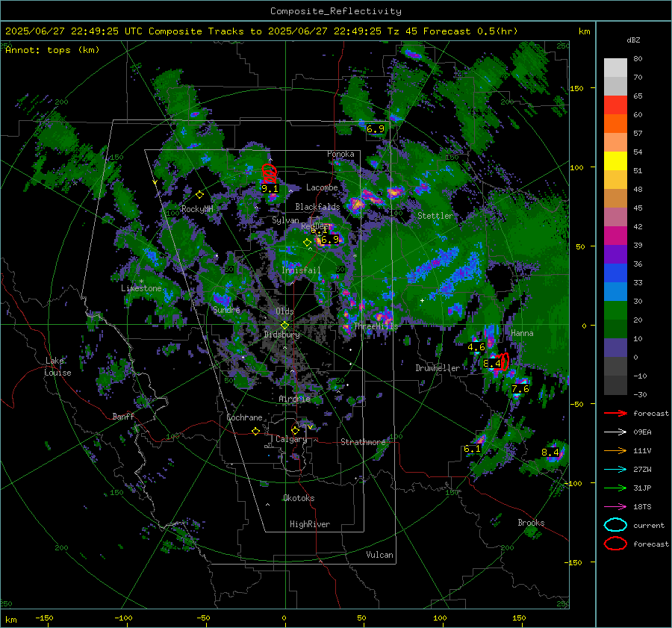Click the yellow diamond marker near RockyMH
The height and width of the screenshot is (628, 672).
point(199,195)
